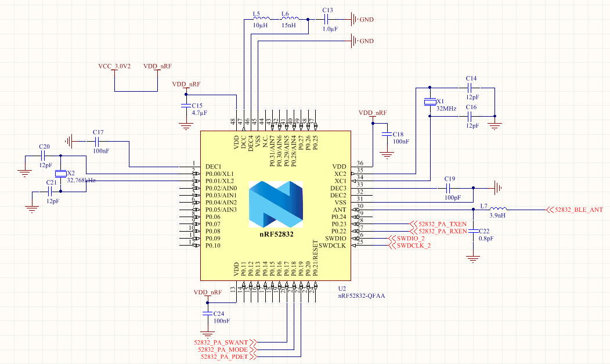
Task: Click the ground symbol right of C19
Action: (x=497, y=188)
